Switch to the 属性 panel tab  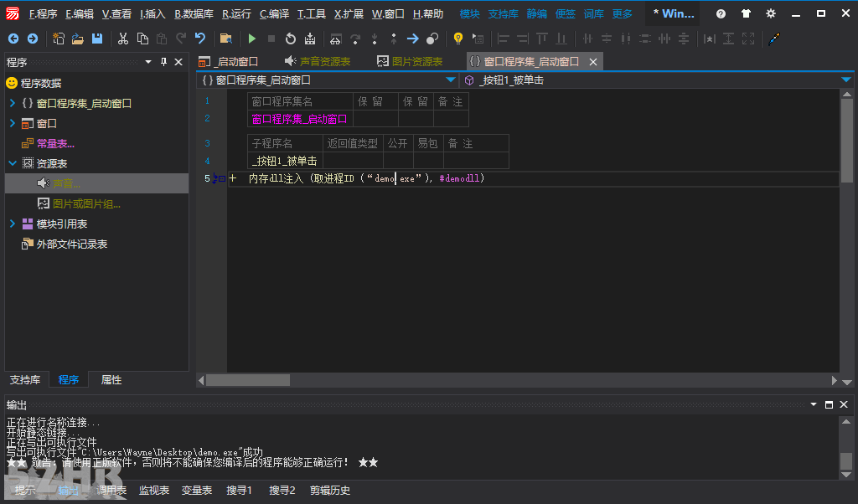[111, 379]
